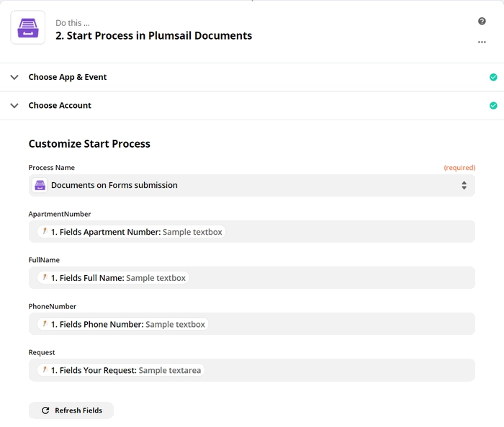Open the Choose App & Event section title
504x427 pixels.
[68, 77]
